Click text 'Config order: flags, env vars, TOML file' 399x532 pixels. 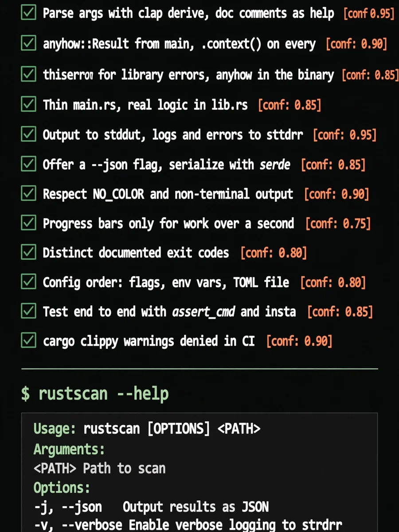(166, 282)
